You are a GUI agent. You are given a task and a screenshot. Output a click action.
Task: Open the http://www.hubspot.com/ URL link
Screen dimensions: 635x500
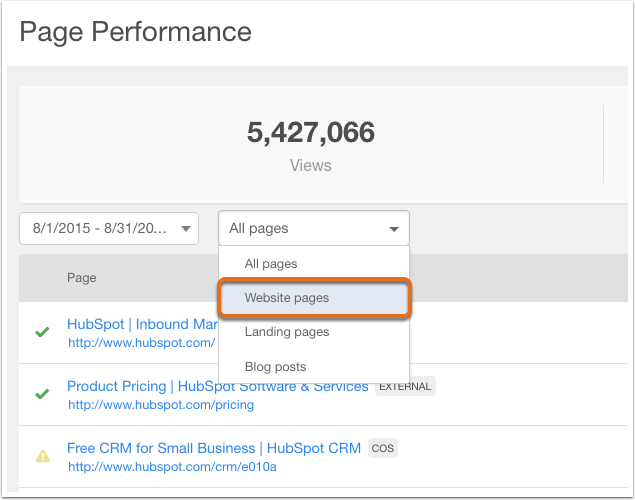(141, 343)
